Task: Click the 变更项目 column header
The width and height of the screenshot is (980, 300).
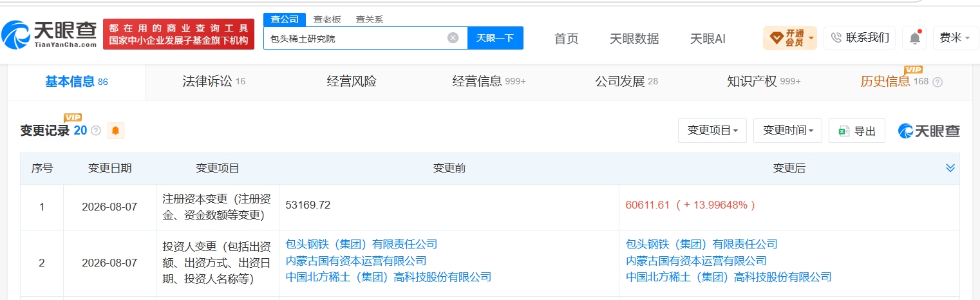Action: pyautogui.click(x=217, y=169)
